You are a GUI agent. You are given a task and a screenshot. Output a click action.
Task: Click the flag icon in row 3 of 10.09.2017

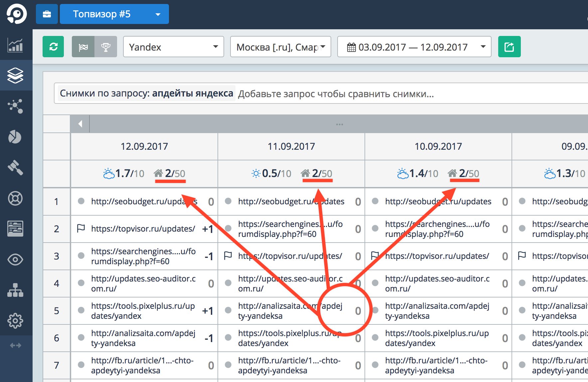pos(375,256)
